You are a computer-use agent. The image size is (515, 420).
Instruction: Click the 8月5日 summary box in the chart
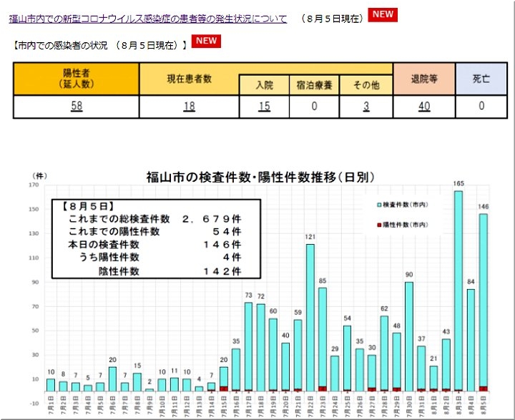(155, 238)
